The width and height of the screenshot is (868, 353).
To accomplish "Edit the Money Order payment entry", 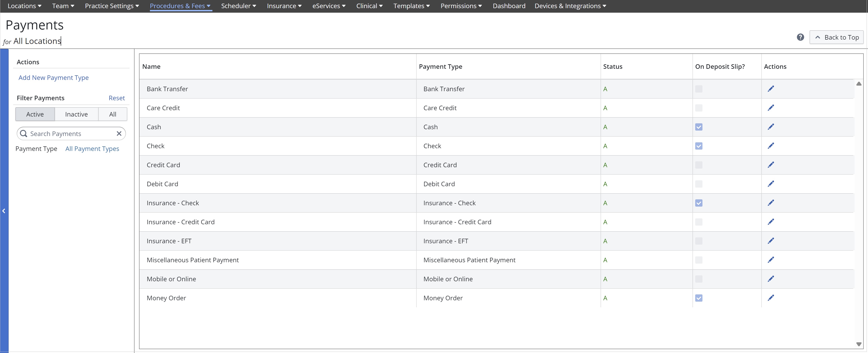I will coord(771,298).
